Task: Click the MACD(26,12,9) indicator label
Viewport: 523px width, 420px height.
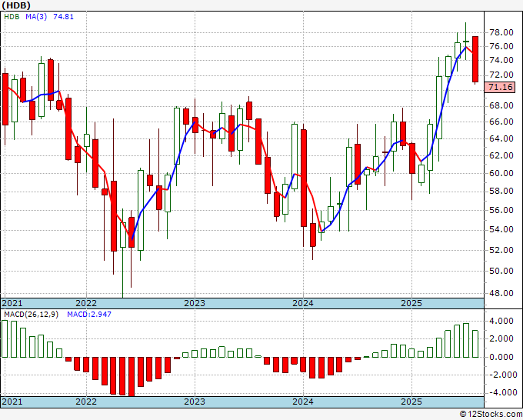Action: [x=31, y=315]
